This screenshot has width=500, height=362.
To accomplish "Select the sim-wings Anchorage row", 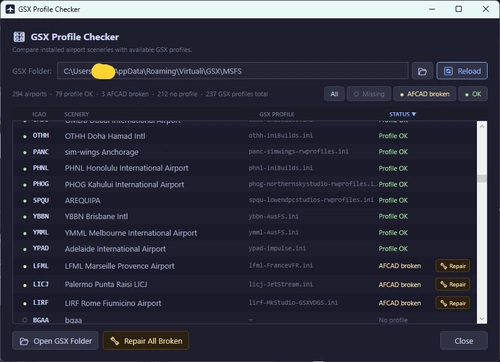I will [x=245, y=152].
